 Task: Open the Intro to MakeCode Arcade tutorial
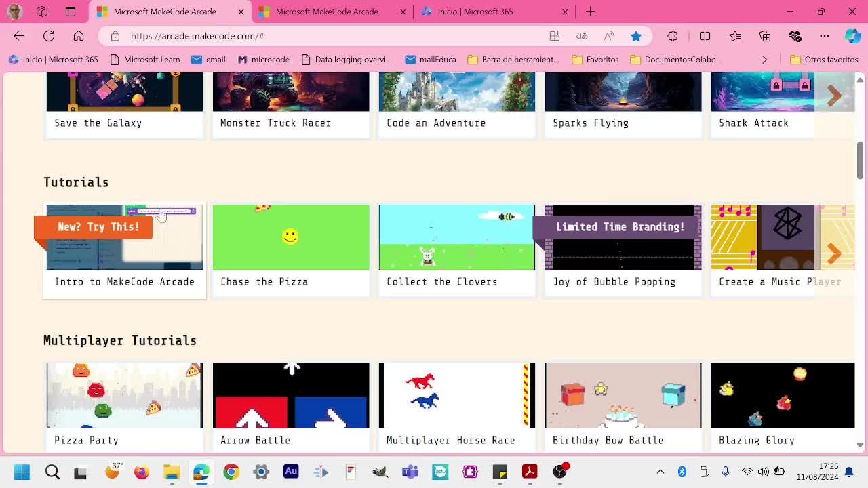click(x=125, y=250)
